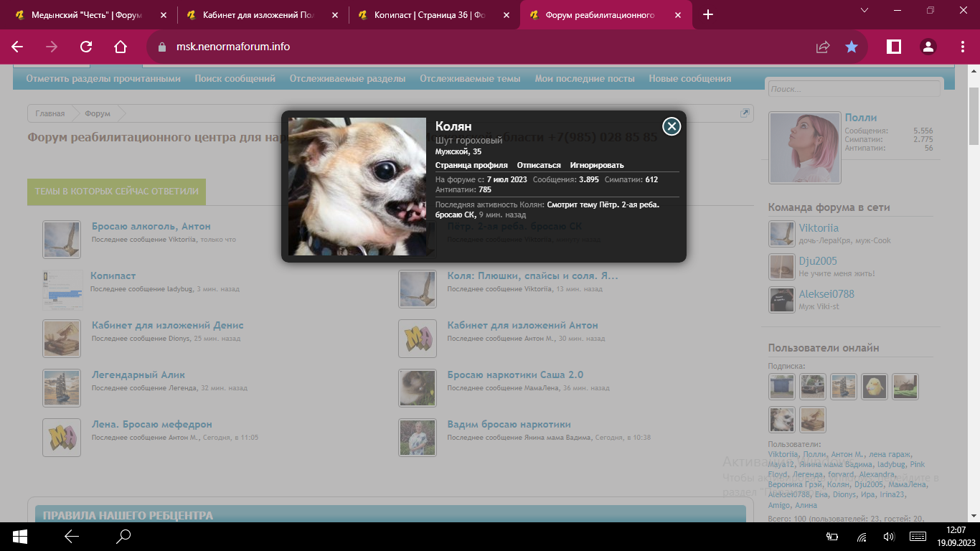Go to the browser home page
The image size is (980, 551).
[x=121, y=47]
